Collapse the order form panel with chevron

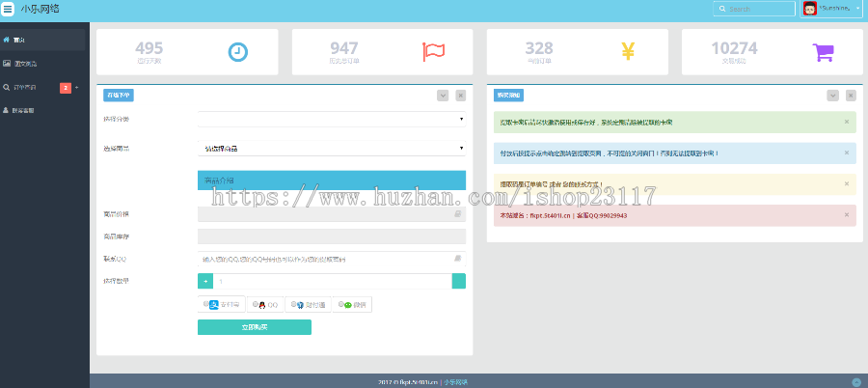coord(443,96)
